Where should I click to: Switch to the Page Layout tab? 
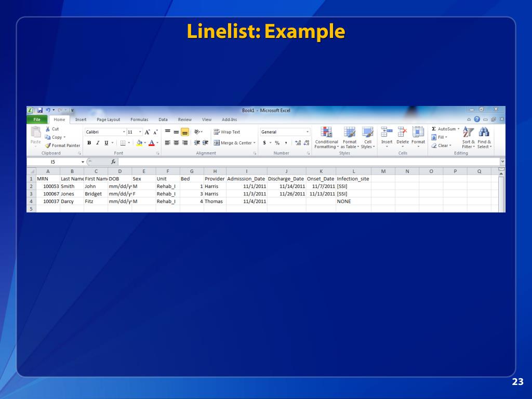(108, 119)
